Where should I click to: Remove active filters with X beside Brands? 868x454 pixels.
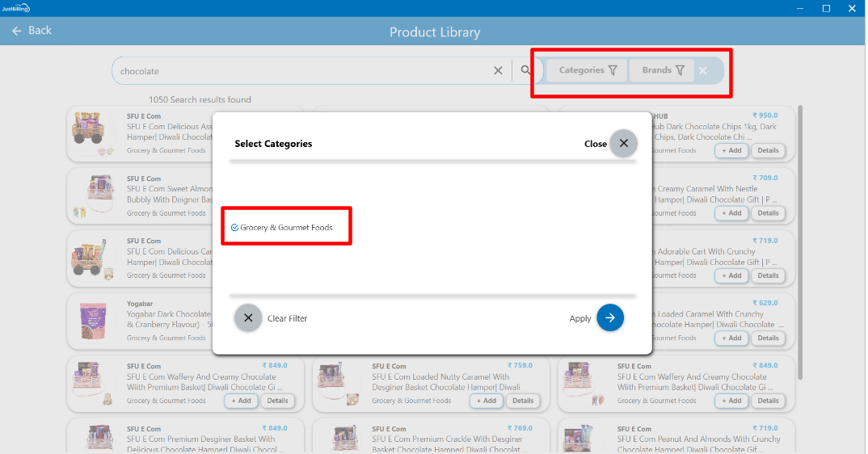pyautogui.click(x=703, y=71)
